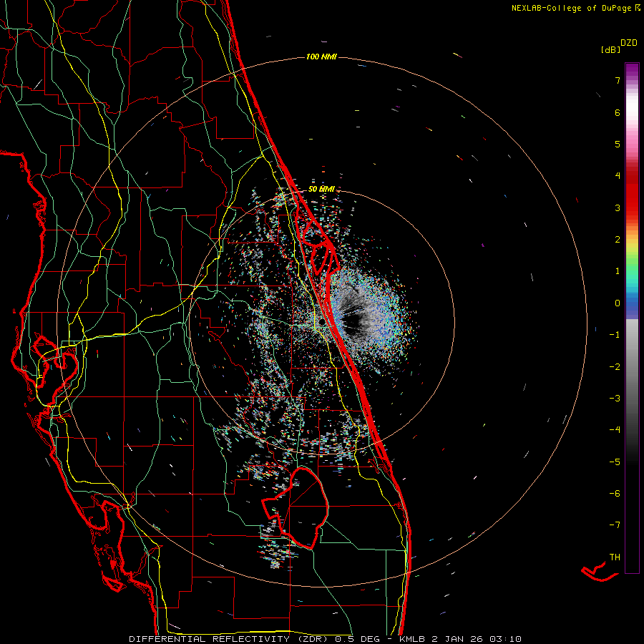Click the -5 tick label on color scale
This screenshot has height=644, width=644.
[615, 462]
